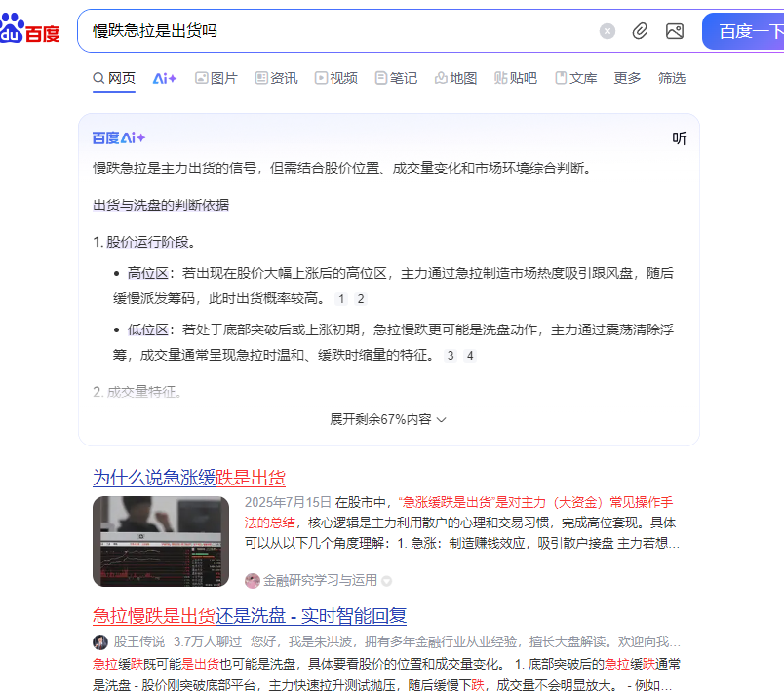The image size is (784, 697).
Task: Open the 地图 tab
Action: pyautogui.click(x=455, y=78)
